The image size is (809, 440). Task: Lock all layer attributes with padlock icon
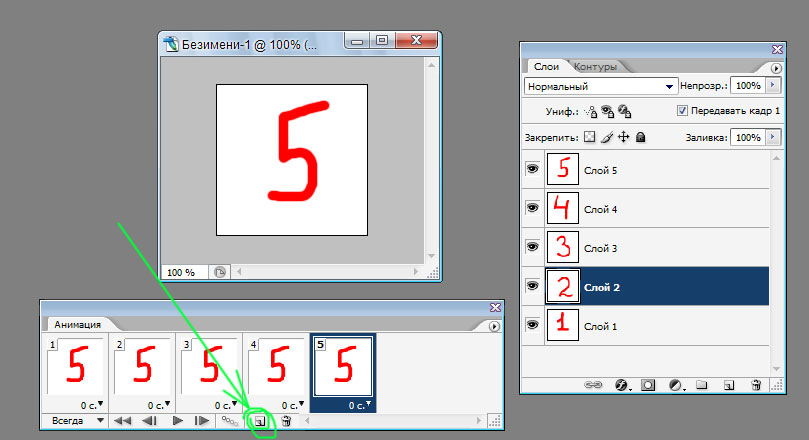coord(640,137)
